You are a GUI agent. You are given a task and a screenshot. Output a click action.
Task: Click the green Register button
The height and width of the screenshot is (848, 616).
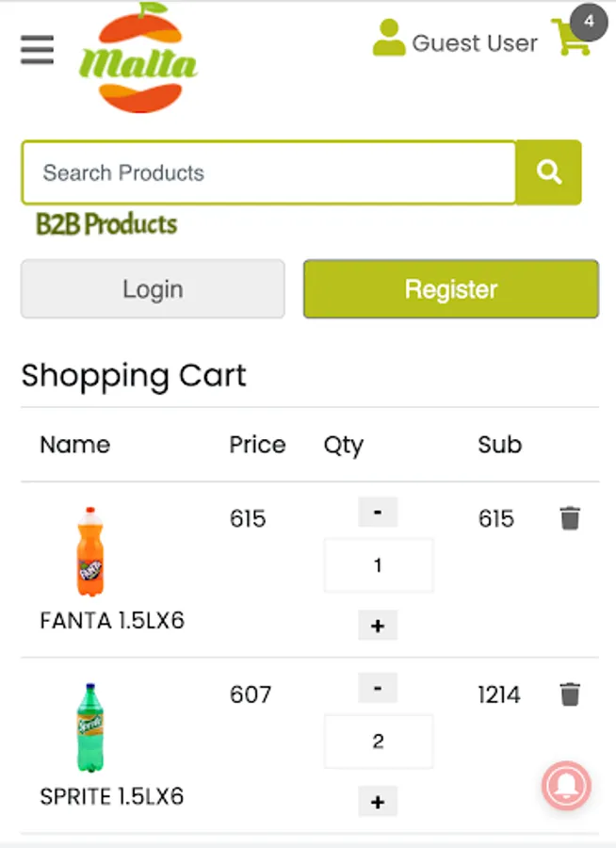pyautogui.click(x=450, y=289)
